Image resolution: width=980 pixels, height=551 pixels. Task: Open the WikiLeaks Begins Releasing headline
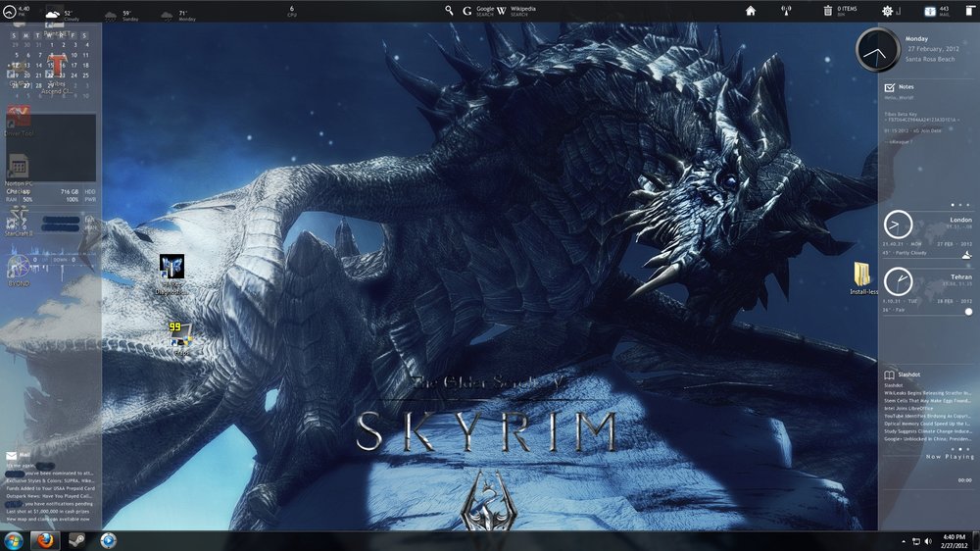pyautogui.click(x=927, y=393)
